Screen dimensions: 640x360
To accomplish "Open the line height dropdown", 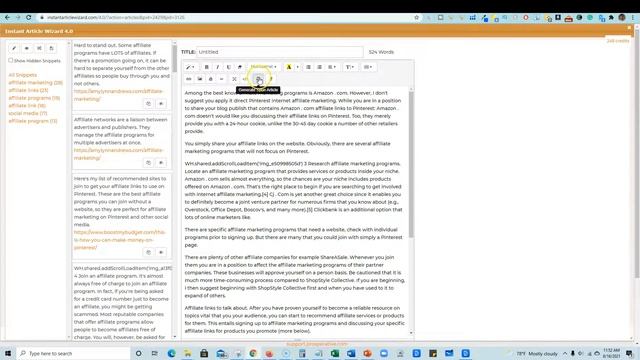I will [x=350, y=67].
